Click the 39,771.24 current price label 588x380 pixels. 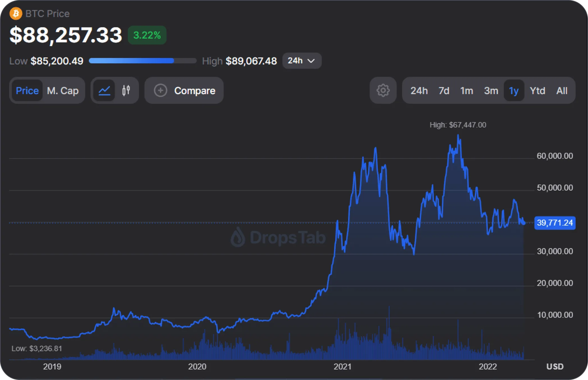point(555,223)
